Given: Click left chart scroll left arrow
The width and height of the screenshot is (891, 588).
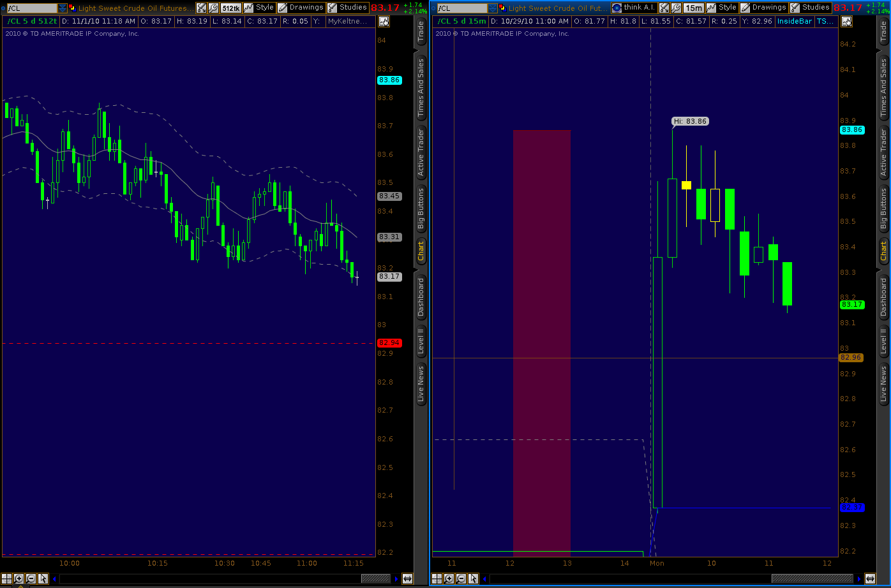Looking at the screenshot, I should pyautogui.click(x=55, y=579).
